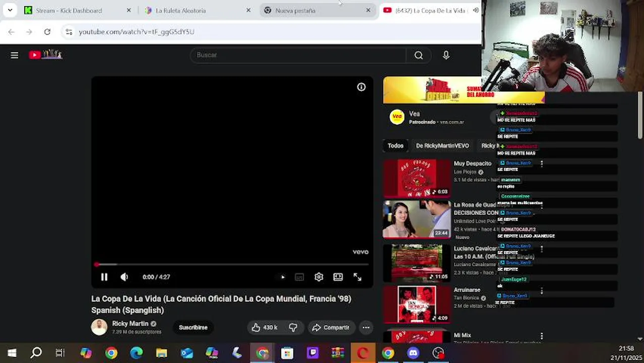Toggle the autoplay switch in the player
The width and height of the screenshot is (644, 363).
283,277
